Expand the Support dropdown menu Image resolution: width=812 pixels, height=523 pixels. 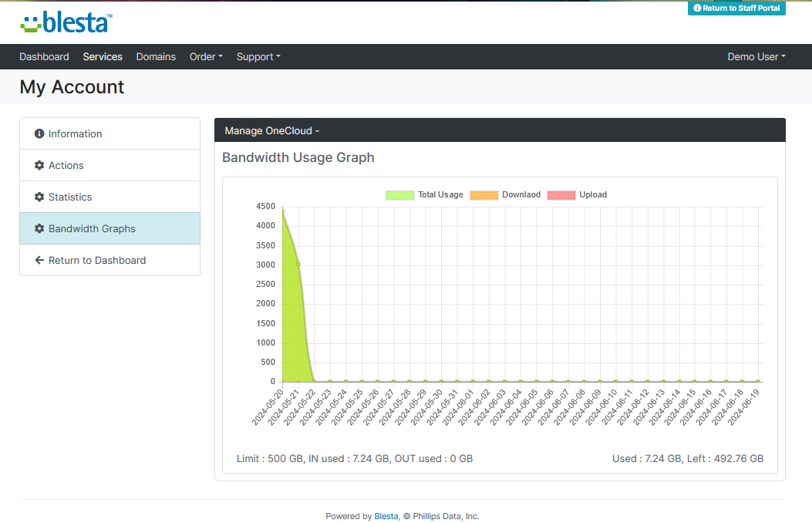pyautogui.click(x=258, y=56)
